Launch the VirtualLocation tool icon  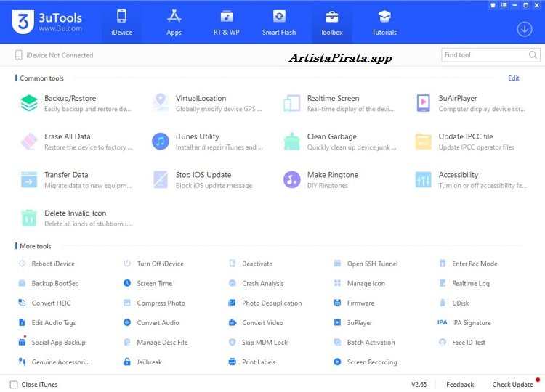[x=161, y=103]
